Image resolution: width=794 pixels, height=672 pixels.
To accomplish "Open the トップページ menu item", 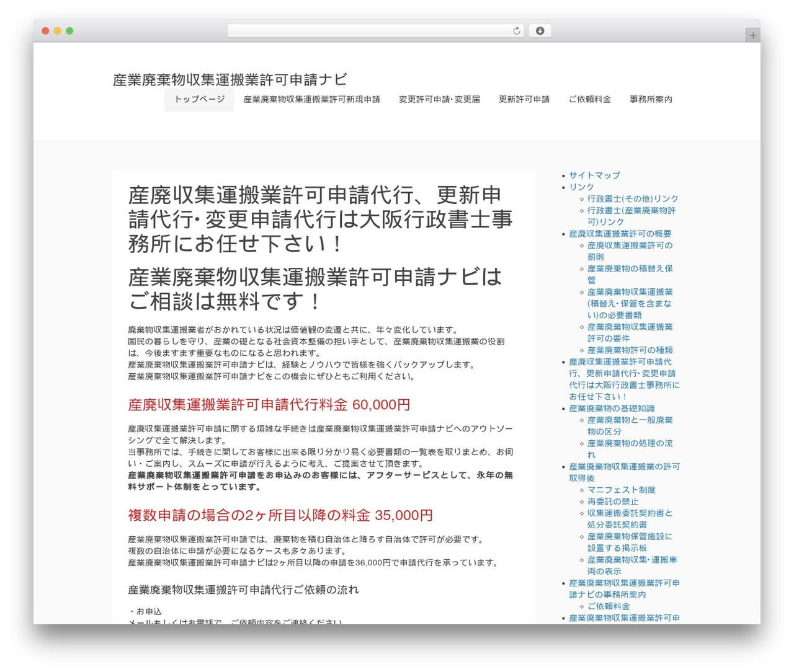I will click(x=199, y=99).
